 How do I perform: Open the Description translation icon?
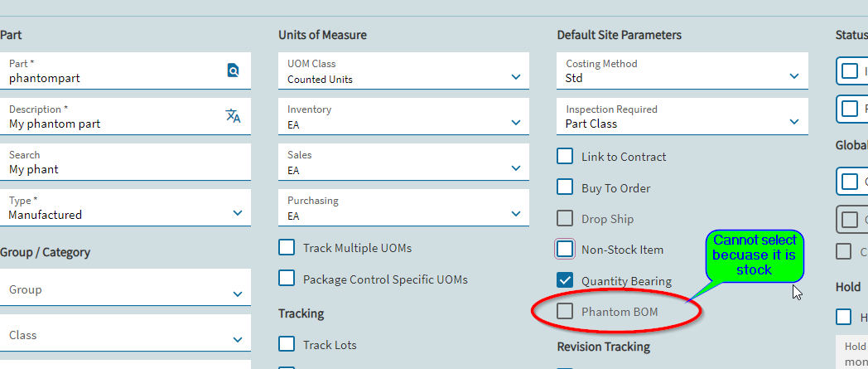pyautogui.click(x=233, y=116)
